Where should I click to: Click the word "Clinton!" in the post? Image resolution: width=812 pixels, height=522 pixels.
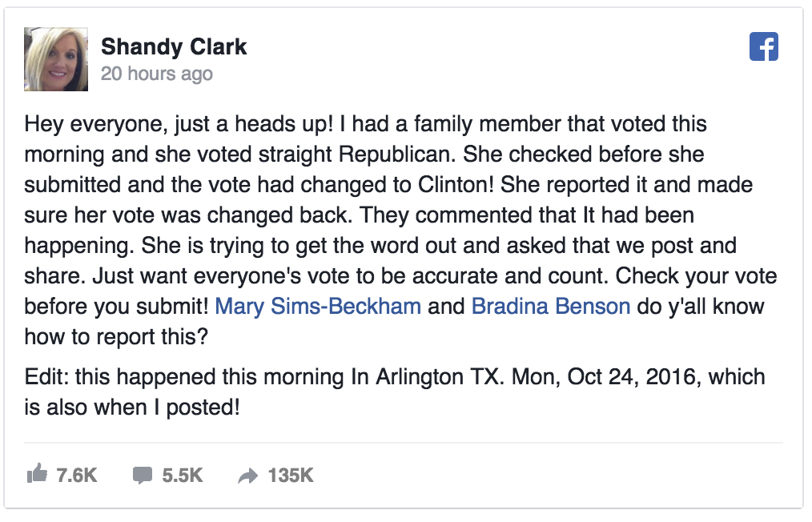[x=456, y=185]
